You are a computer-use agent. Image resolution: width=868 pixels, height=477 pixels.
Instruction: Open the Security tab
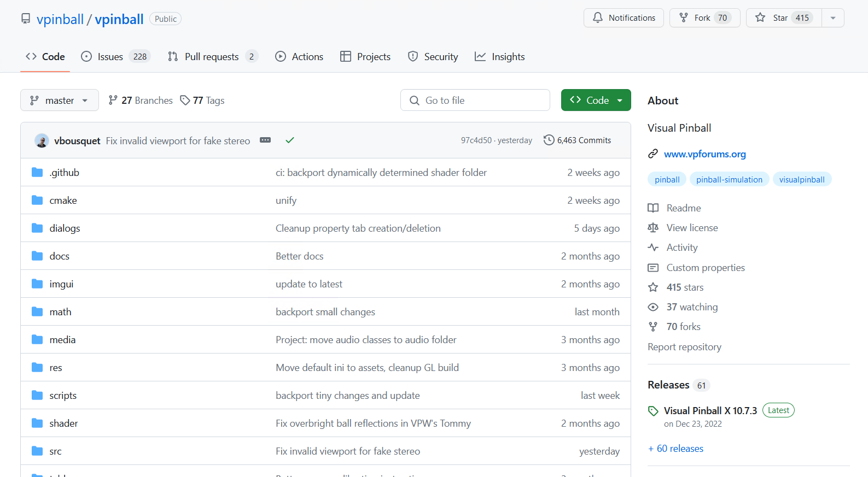point(433,57)
